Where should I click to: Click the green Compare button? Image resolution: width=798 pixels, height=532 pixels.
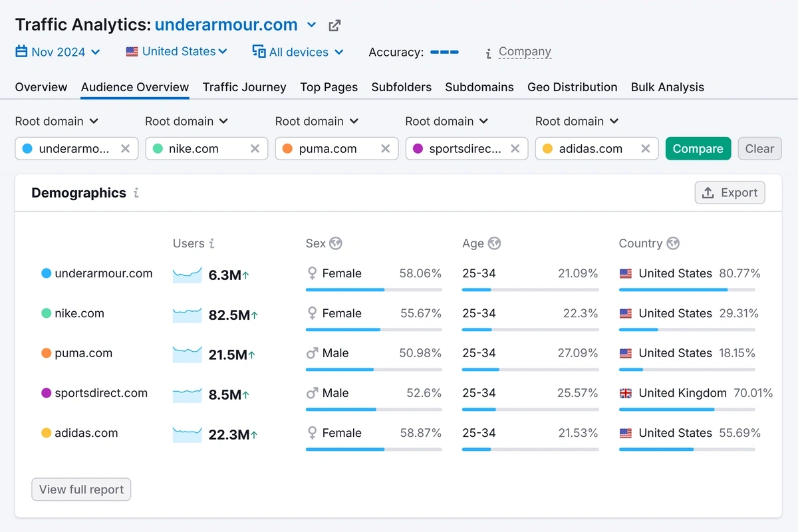698,149
